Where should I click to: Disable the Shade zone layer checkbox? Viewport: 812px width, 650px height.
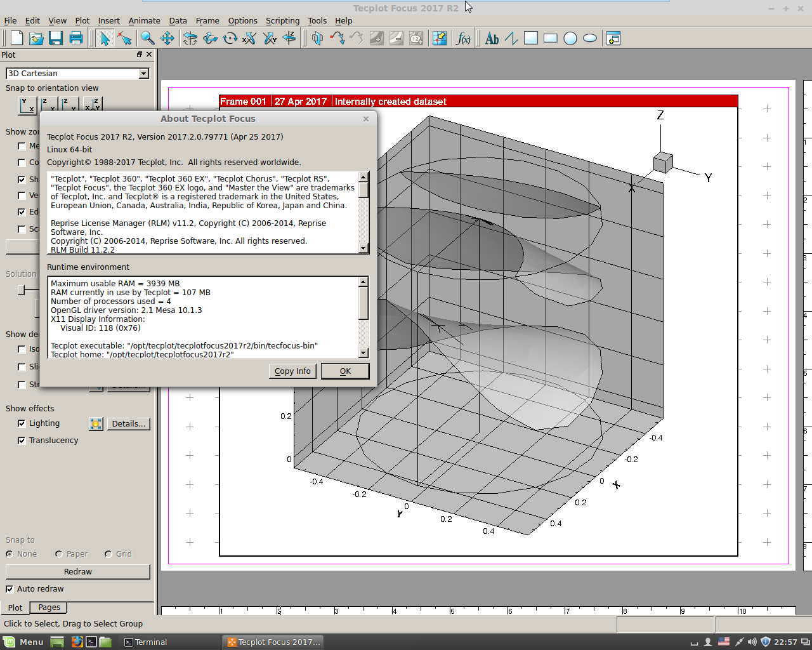[22, 180]
